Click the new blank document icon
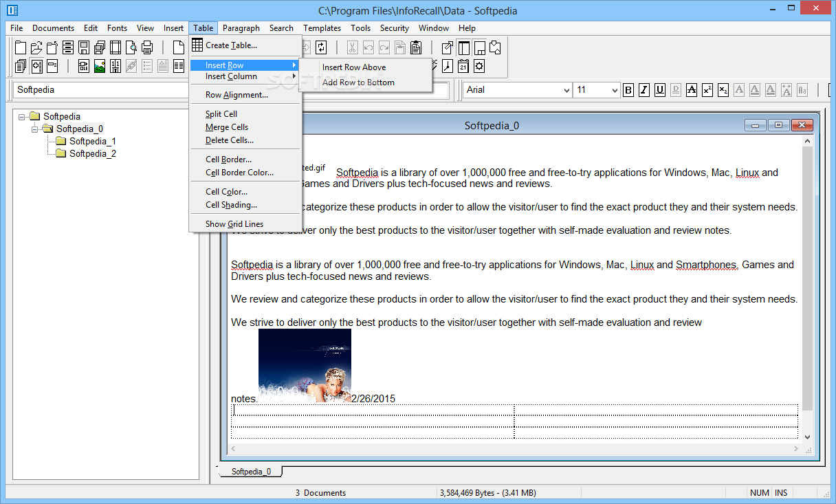 tap(179, 47)
